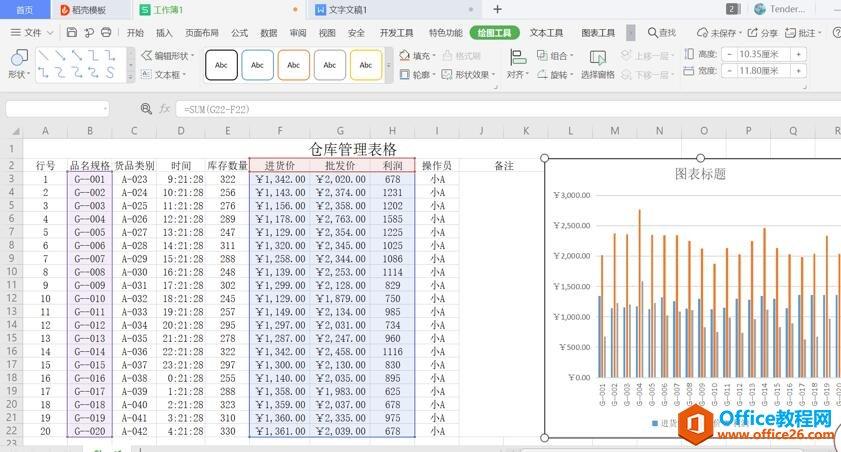Open 轮廓 outline options
Viewport: 841px width, 452px height.
coord(417,75)
